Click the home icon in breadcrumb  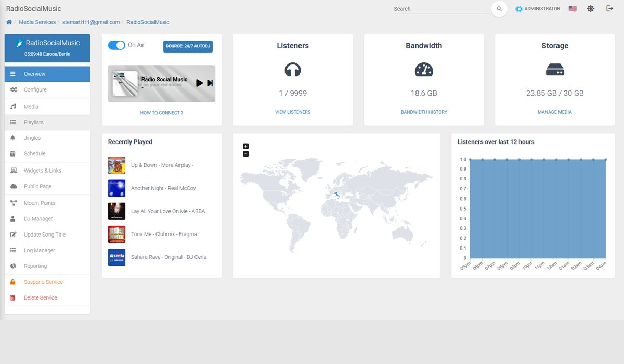[x=9, y=22]
